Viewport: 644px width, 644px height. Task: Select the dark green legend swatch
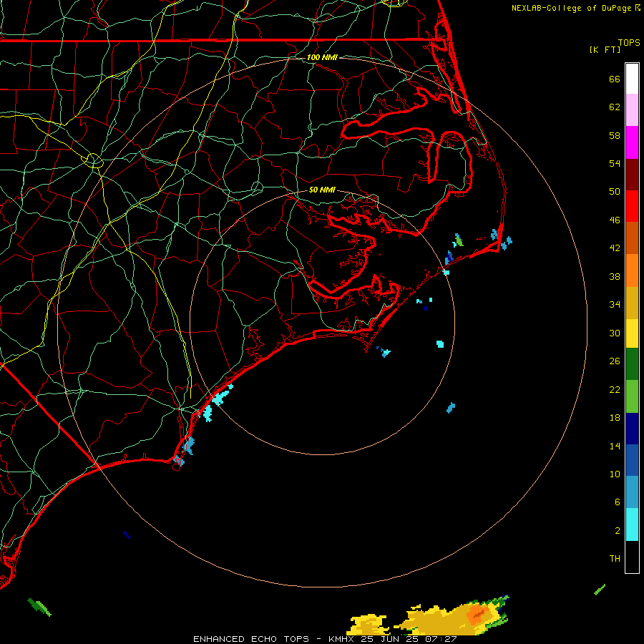tap(632, 364)
